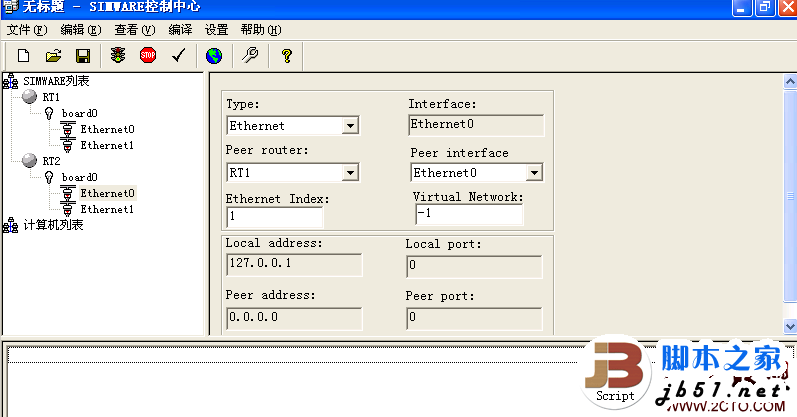
Task: Select Ethernet1 under the RT2 board0
Action: 107,209
